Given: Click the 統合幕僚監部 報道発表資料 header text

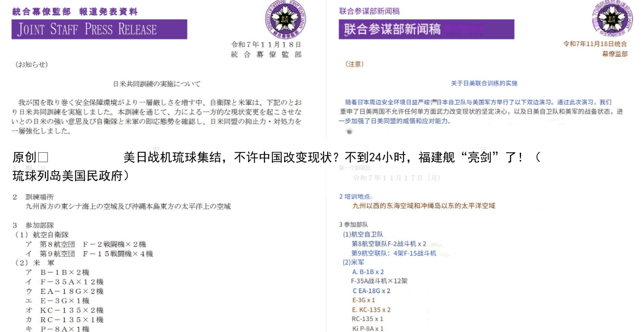Looking at the screenshot, I should 74,12.
